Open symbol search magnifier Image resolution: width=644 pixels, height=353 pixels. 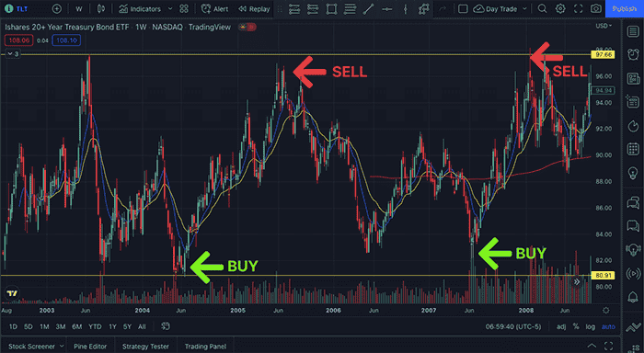pos(542,8)
